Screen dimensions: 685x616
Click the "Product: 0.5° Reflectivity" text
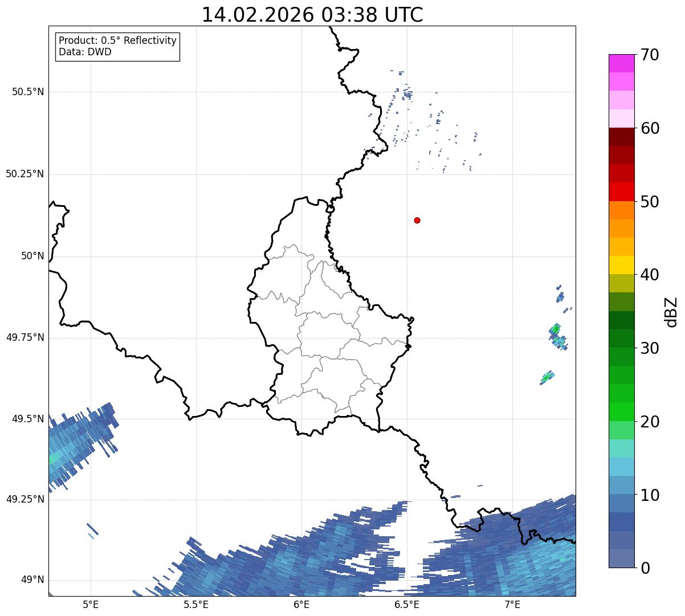pyautogui.click(x=117, y=41)
